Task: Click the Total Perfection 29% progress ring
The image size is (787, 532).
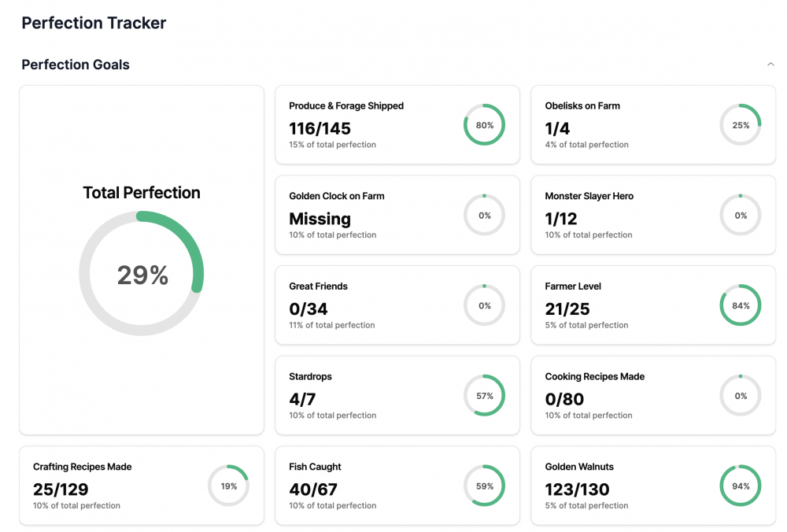Action: tap(142, 274)
